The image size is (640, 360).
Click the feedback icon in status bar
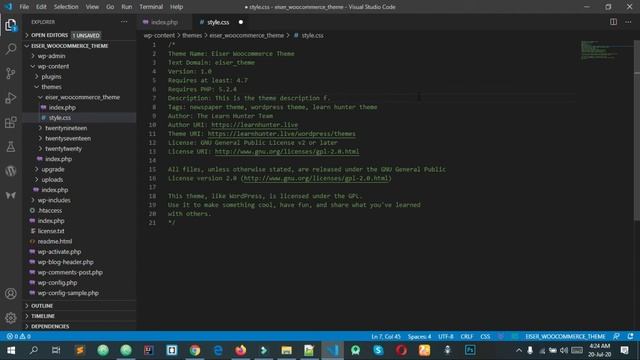616,336
